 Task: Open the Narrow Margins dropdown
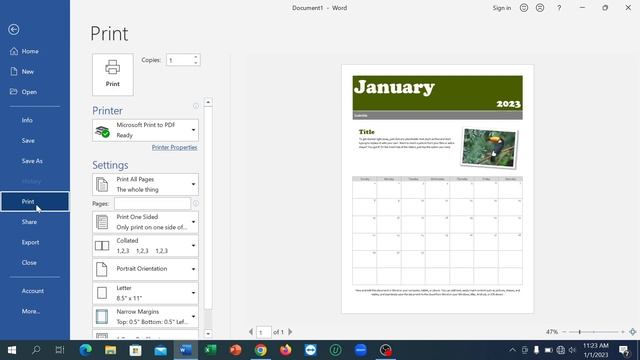(x=145, y=317)
